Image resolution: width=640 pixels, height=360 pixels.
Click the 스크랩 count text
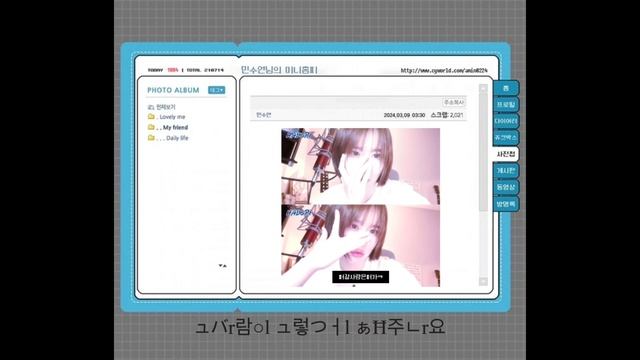447,115
